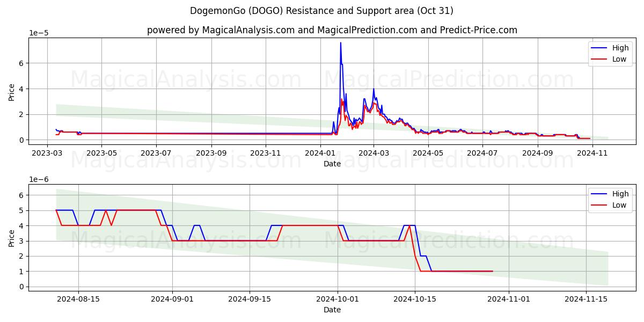The image size is (644, 322).
Task: Click top chart x-axis tick '2024-05'
Action: coord(428,152)
